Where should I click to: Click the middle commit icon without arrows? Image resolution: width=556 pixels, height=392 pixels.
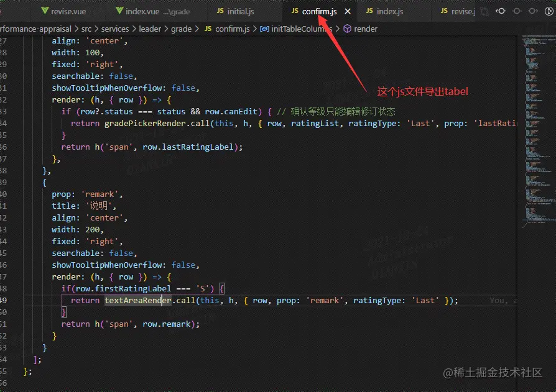[517, 11]
